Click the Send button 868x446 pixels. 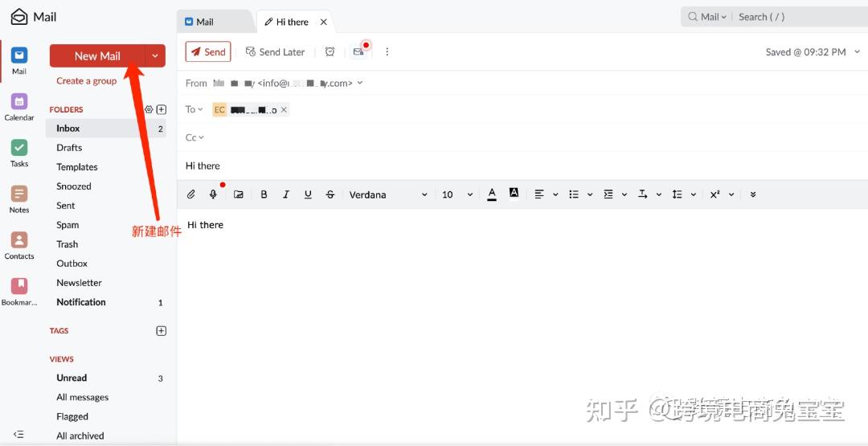click(x=208, y=51)
